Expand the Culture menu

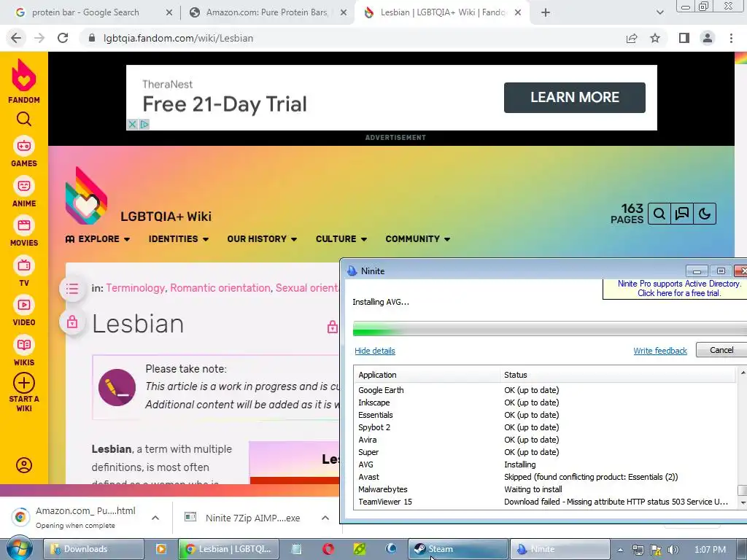click(x=341, y=239)
